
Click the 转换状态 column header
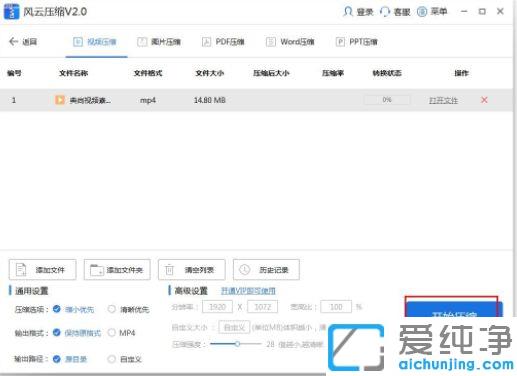coord(387,73)
